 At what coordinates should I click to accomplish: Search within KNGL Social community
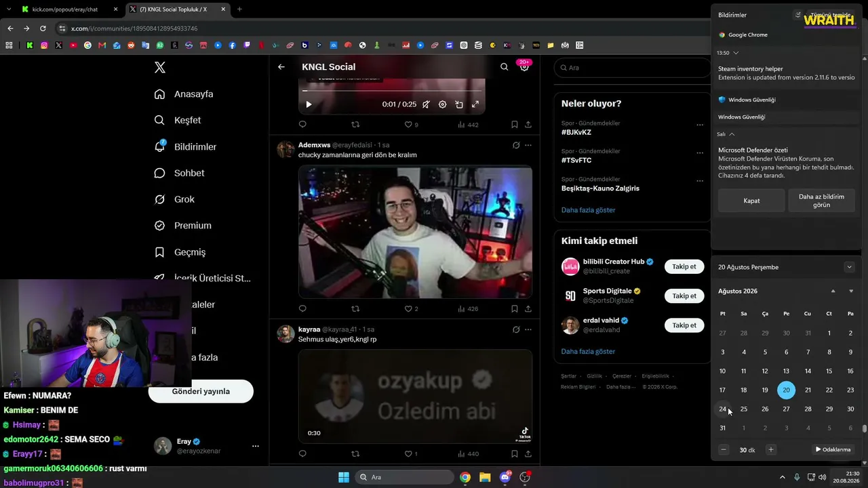(x=504, y=67)
